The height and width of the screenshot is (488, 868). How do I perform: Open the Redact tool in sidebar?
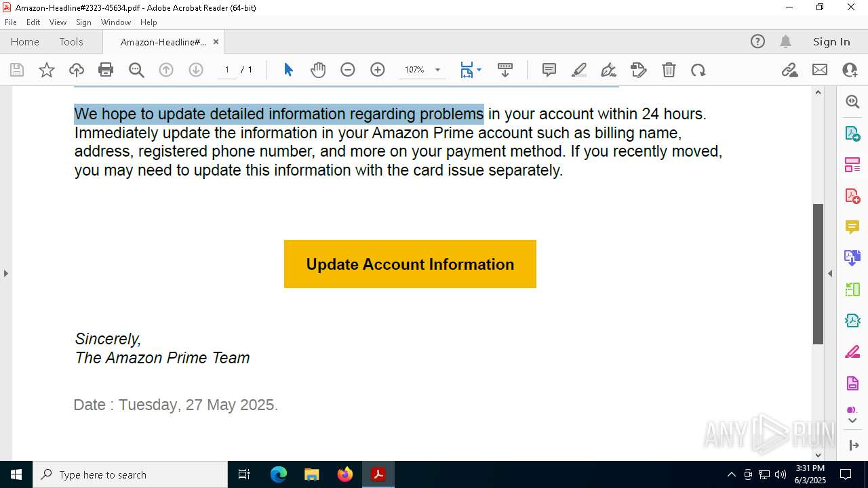852,352
